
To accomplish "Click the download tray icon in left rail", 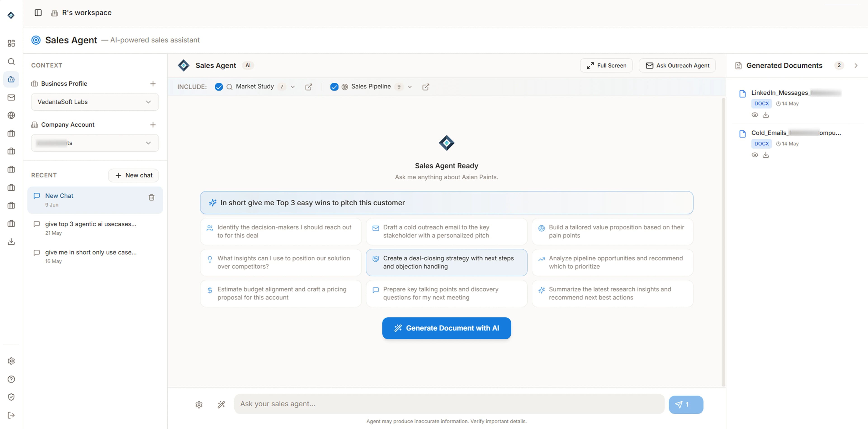I will [11, 241].
